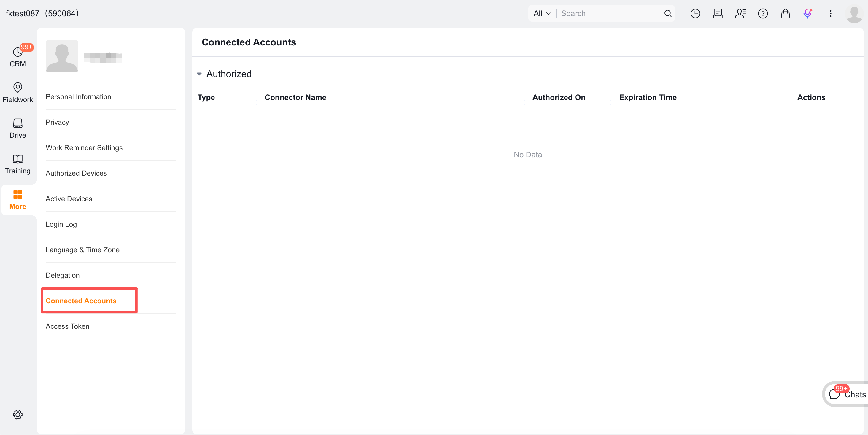Image resolution: width=868 pixels, height=435 pixels.
Task: Click the fktest087 (590064) account title
Action: (x=42, y=13)
